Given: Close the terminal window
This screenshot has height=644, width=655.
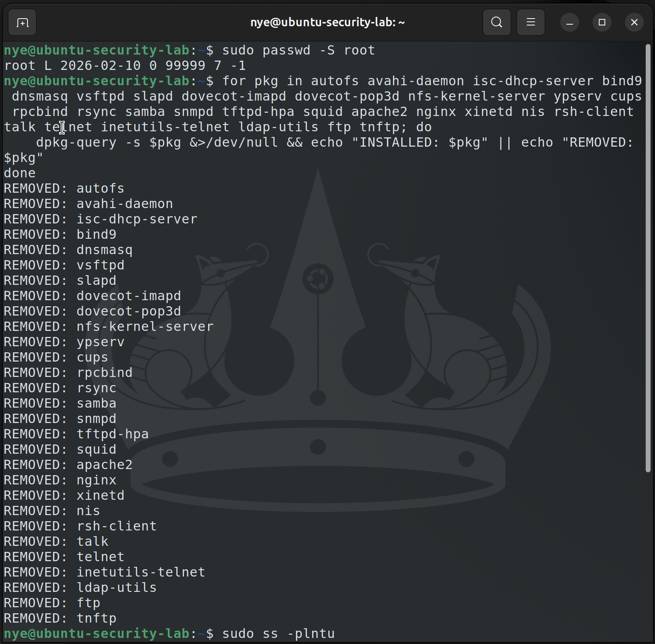Looking at the screenshot, I should (x=634, y=23).
